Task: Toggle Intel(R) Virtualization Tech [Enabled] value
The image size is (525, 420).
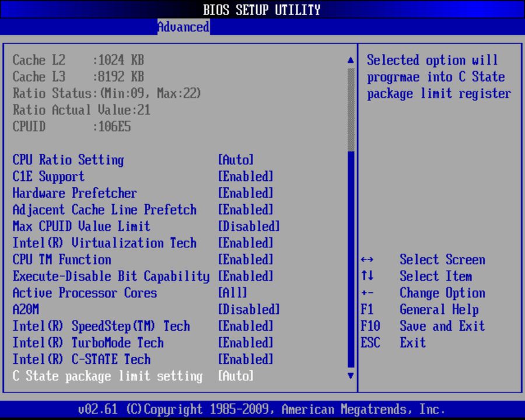Action: [246, 243]
